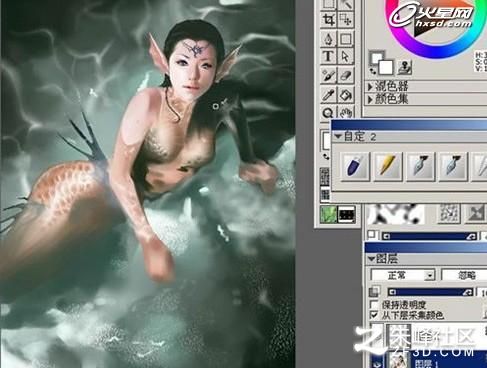Select the Eraser tool
Image resolution: width=487 pixels, height=368 pixels.
point(346,76)
